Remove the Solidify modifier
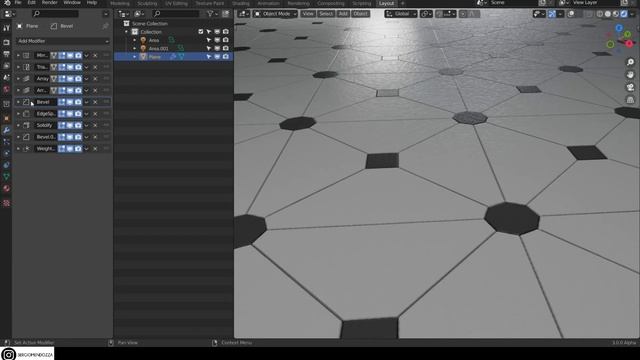This screenshot has width=640, height=360. [x=95, y=125]
